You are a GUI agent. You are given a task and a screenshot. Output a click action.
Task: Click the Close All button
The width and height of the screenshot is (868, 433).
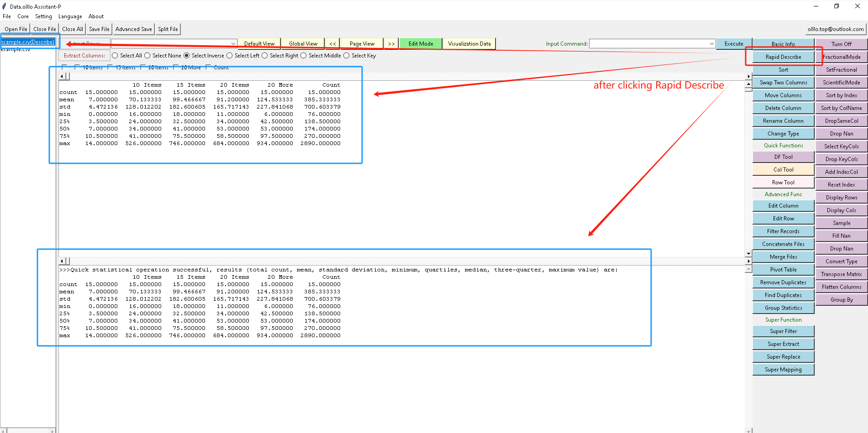73,29
